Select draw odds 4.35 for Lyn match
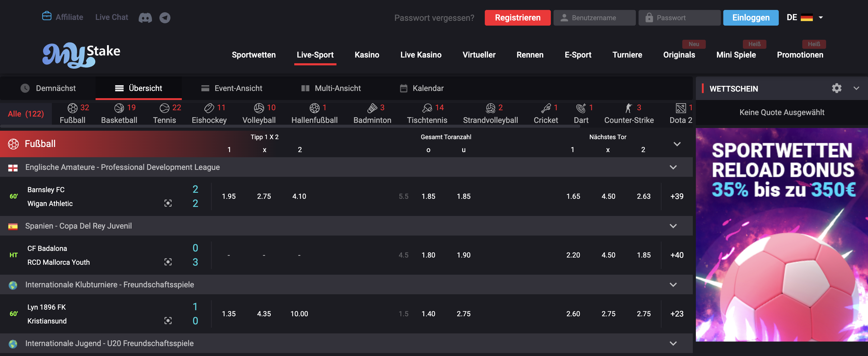This screenshot has height=356, width=868. coord(264,314)
